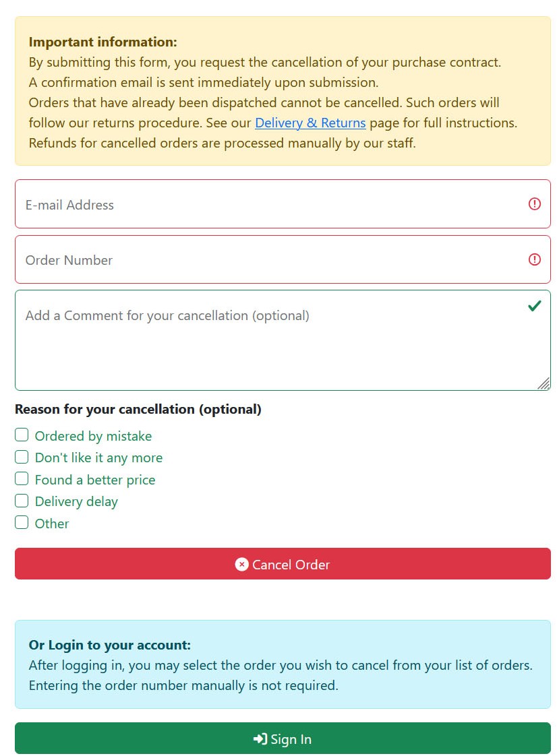Tick the Don't like it any more checkbox

[22, 457]
